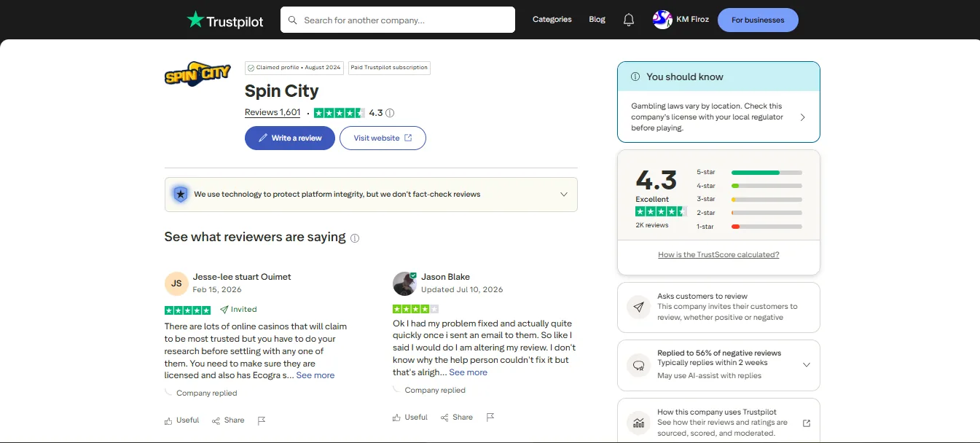Click the info icon beside 'See what reviewers are saying'

click(355, 238)
